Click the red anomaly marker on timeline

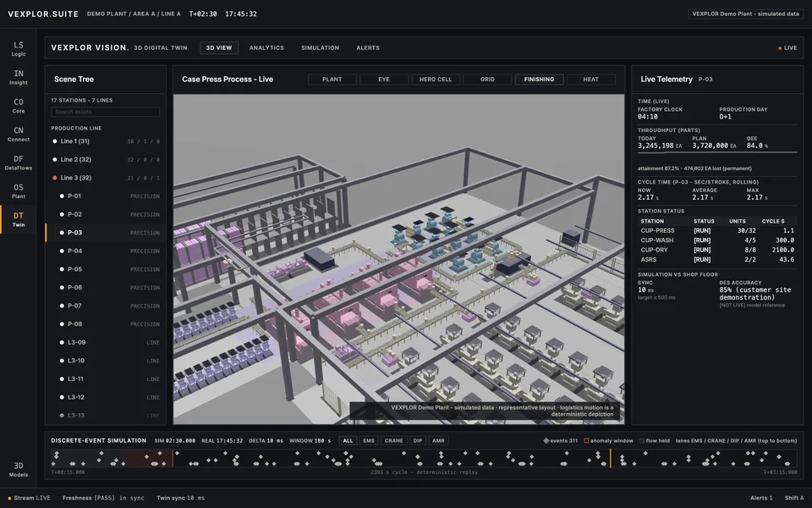(x=173, y=459)
